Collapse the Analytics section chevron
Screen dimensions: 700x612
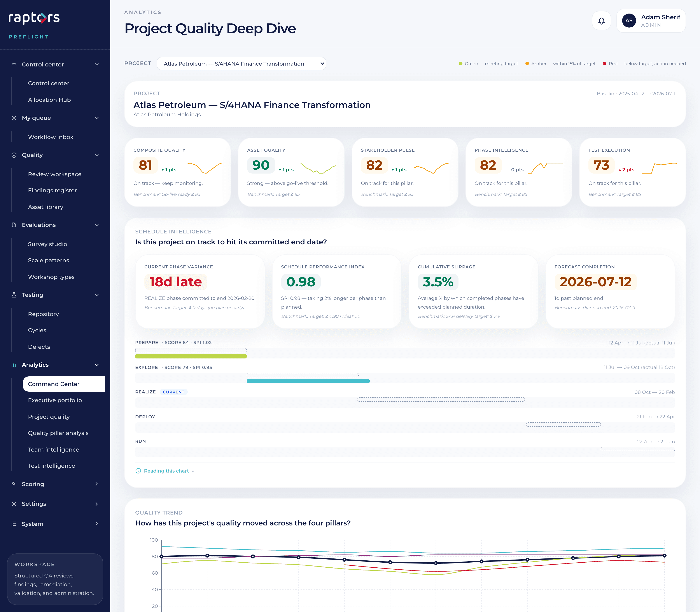click(97, 365)
